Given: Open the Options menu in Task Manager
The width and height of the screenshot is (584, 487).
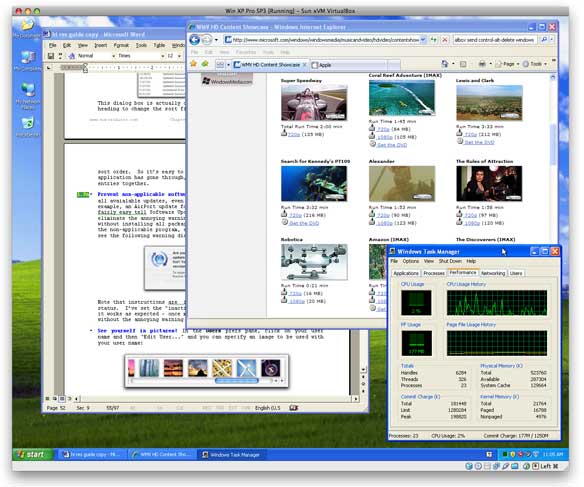Looking at the screenshot, I should coord(410,261).
